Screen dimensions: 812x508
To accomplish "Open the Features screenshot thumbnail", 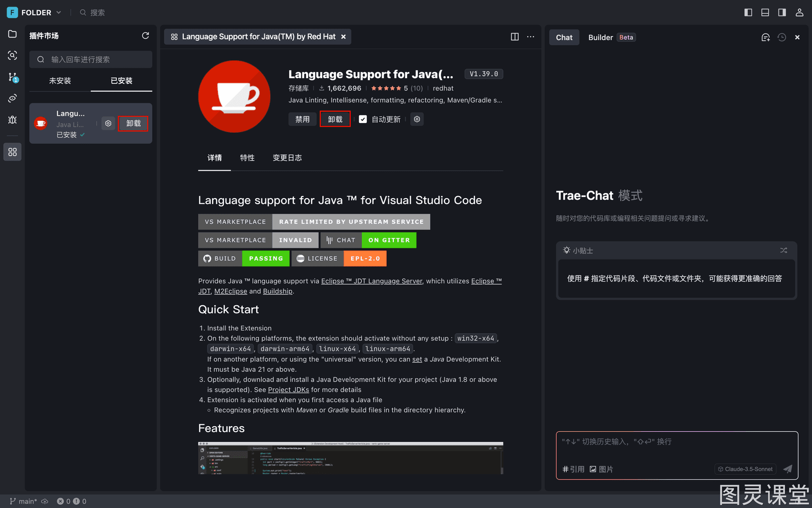I will (x=351, y=458).
